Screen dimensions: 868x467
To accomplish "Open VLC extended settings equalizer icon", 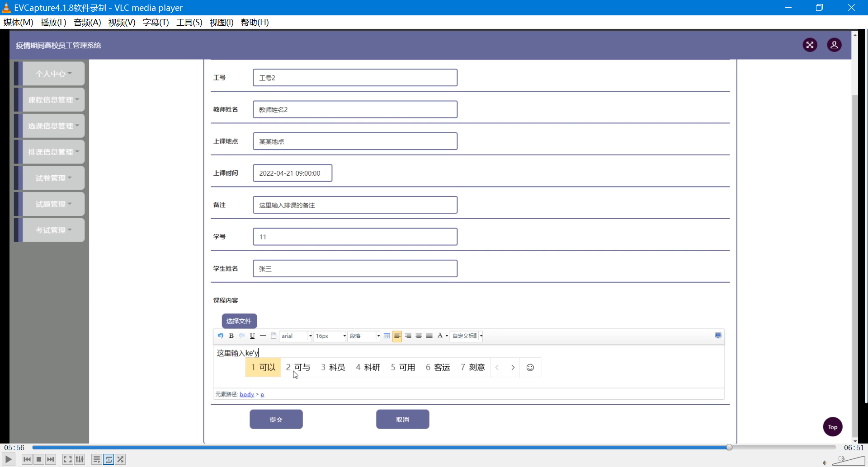I will [80, 459].
